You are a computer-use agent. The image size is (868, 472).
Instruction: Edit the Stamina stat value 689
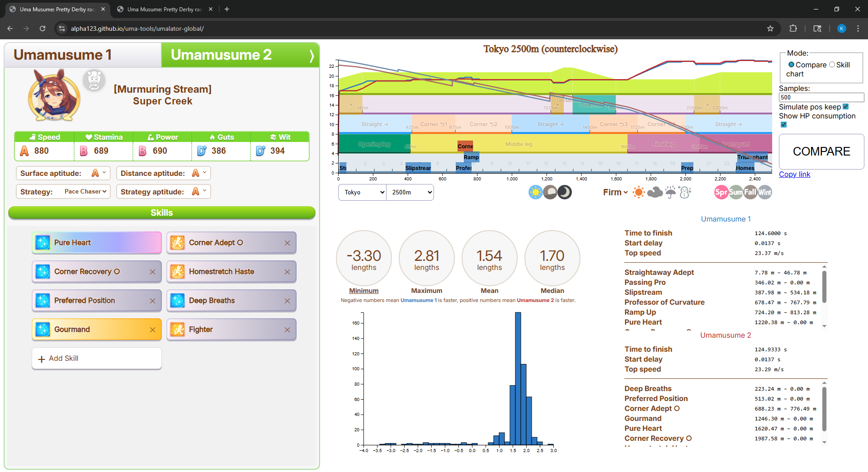click(x=101, y=151)
